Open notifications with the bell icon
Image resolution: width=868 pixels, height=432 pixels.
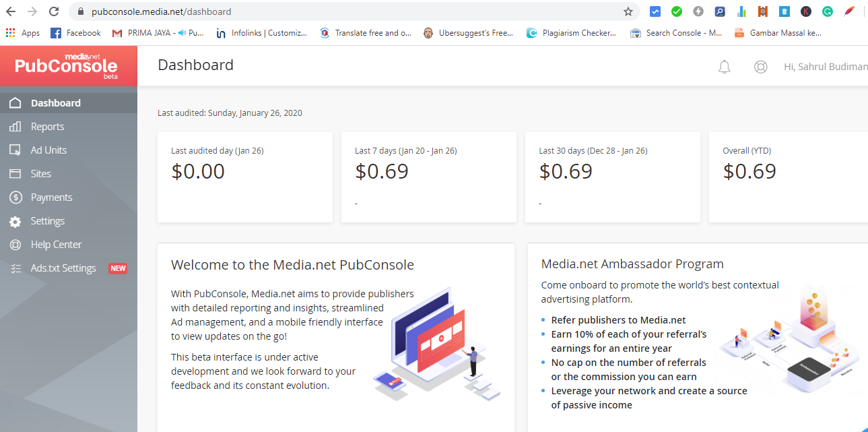[725, 67]
